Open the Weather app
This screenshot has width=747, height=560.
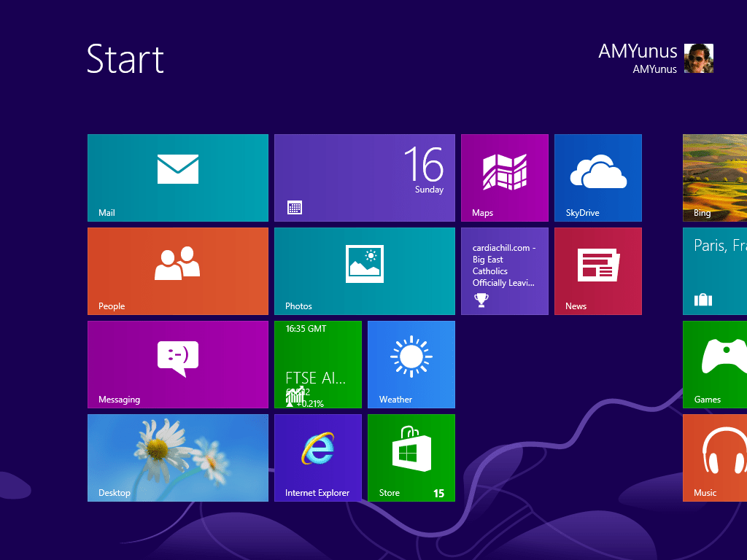pos(411,364)
